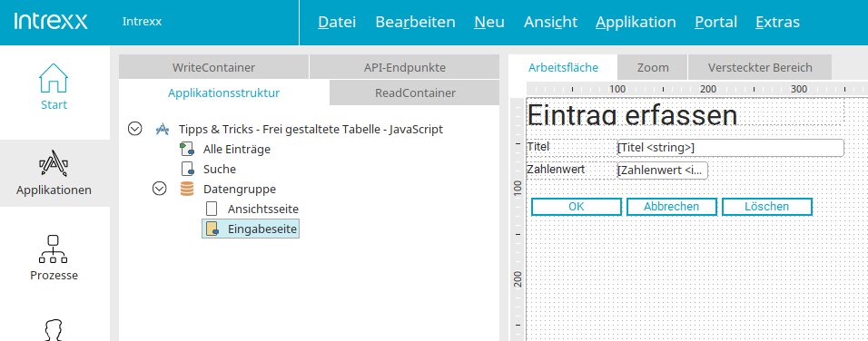Select the OK button on the workspace

(x=577, y=207)
